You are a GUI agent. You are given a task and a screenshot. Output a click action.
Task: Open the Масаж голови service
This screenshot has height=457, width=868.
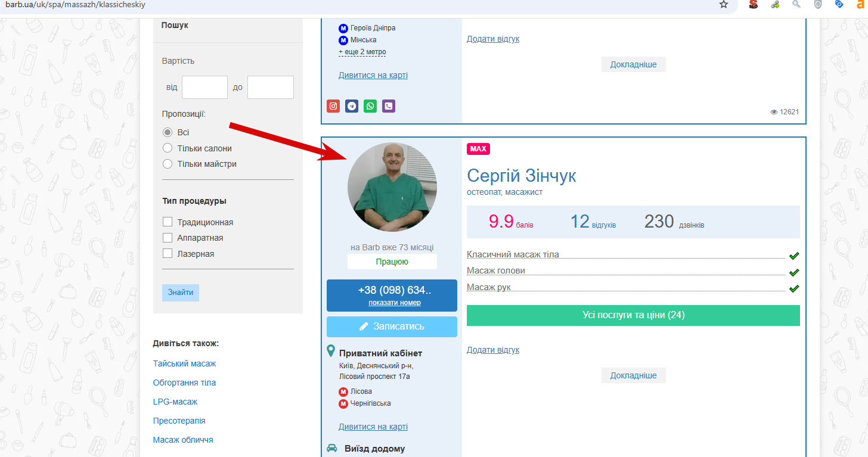[496, 271]
